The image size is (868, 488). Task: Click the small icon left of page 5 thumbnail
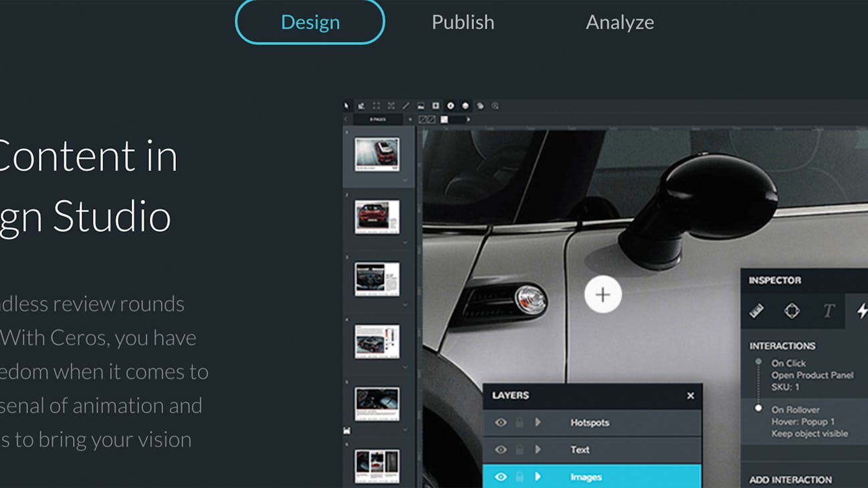point(346,431)
